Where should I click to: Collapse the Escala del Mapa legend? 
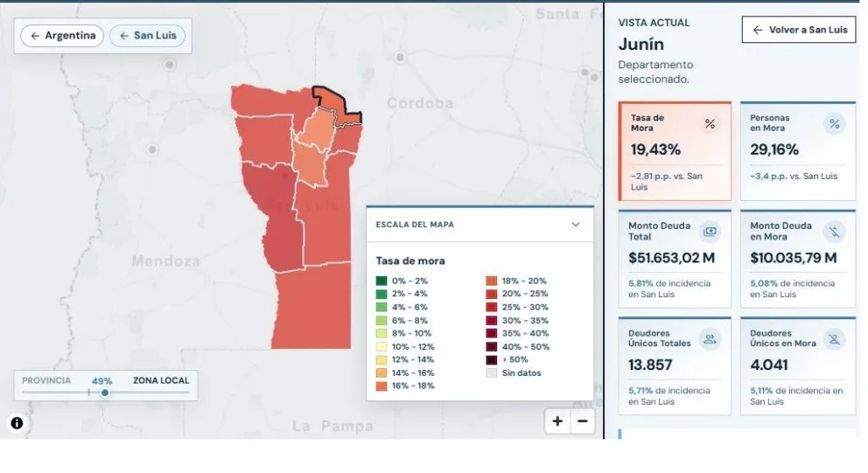[576, 225]
